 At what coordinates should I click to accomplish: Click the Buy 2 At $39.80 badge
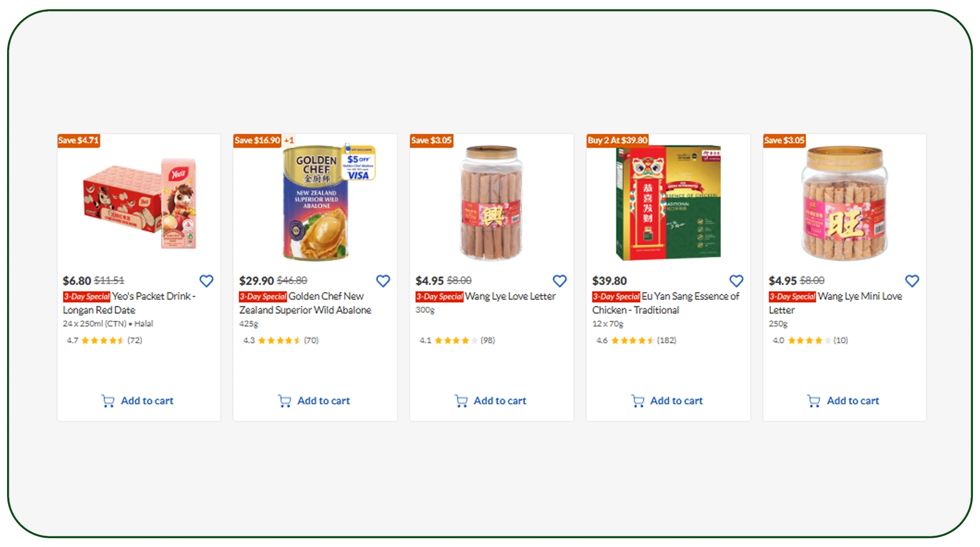pos(618,140)
